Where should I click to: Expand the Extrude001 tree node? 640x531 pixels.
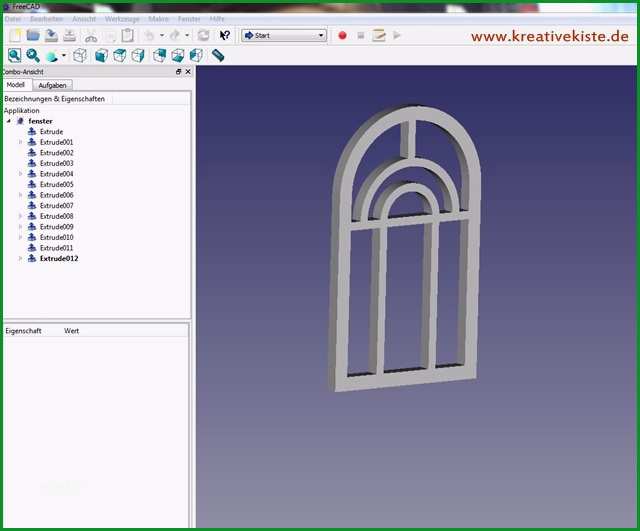[x=20, y=142]
